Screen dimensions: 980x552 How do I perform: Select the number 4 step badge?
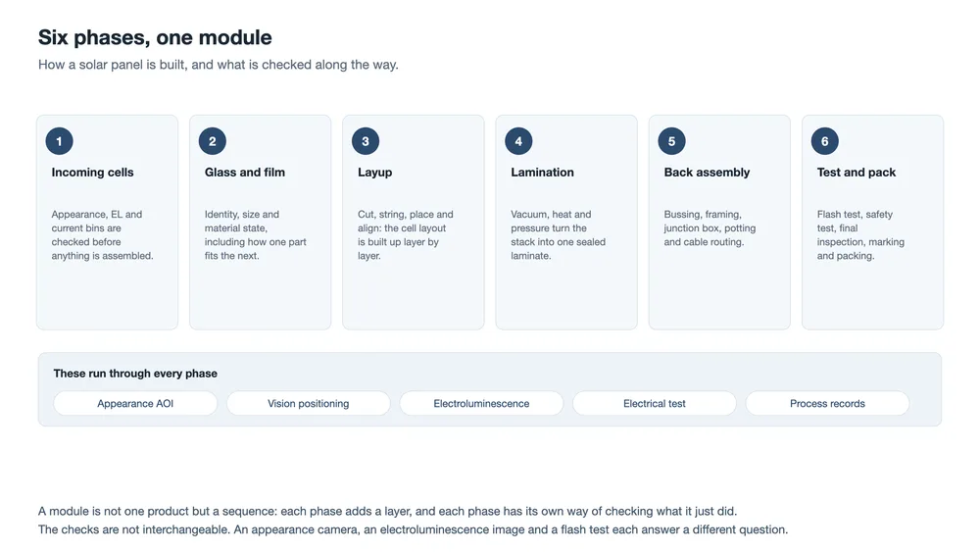click(518, 141)
